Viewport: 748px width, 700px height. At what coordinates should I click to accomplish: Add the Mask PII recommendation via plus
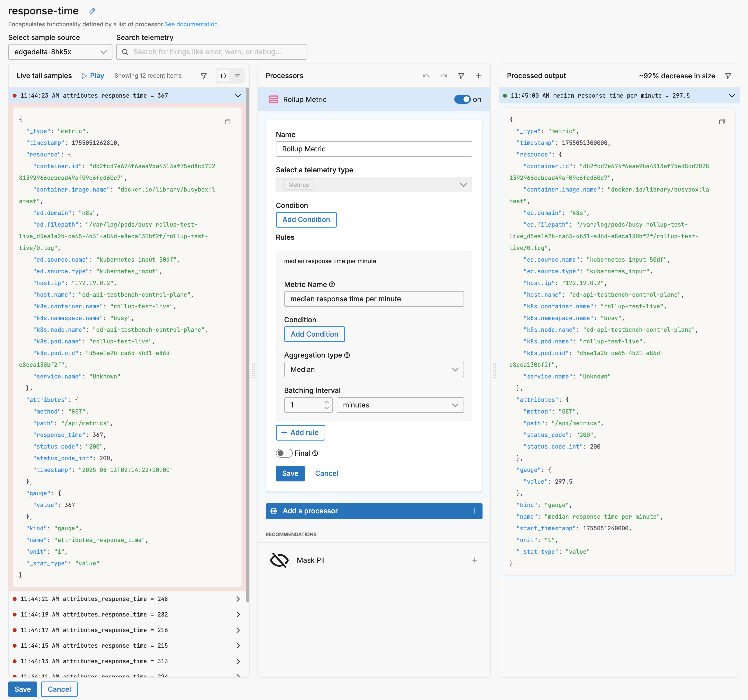[474, 560]
